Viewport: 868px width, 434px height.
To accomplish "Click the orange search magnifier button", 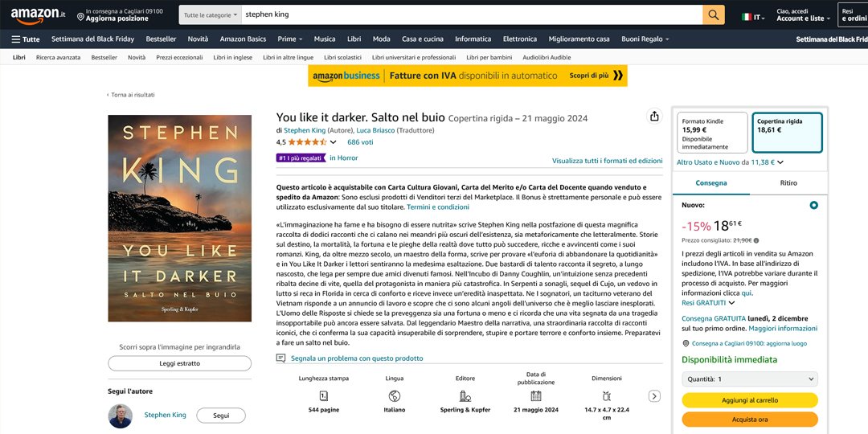I will pyautogui.click(x=714, y=15).
